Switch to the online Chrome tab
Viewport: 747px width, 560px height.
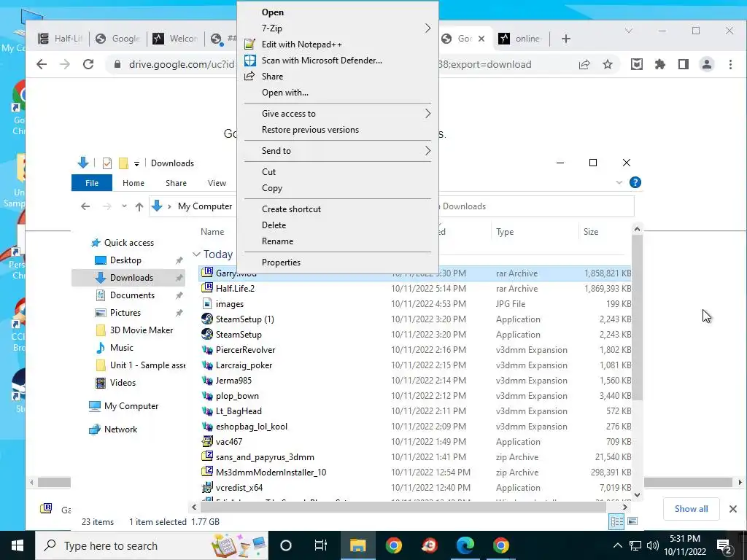[x=520, y=39]
